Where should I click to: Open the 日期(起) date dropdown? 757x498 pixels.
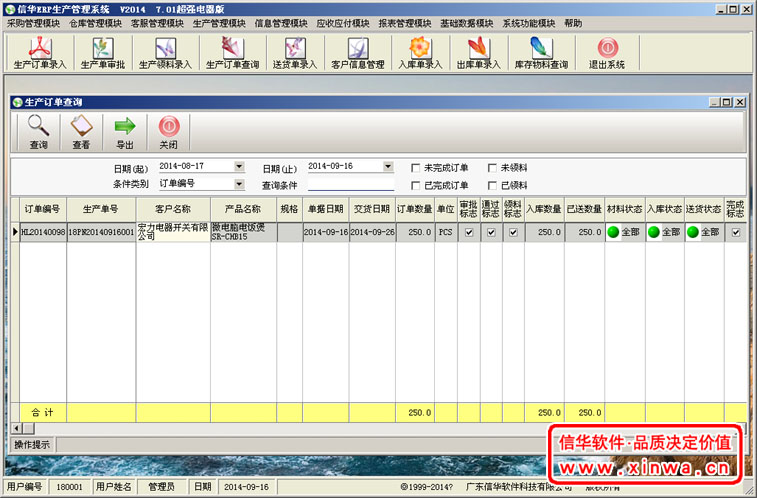click(x=239, y=166)
